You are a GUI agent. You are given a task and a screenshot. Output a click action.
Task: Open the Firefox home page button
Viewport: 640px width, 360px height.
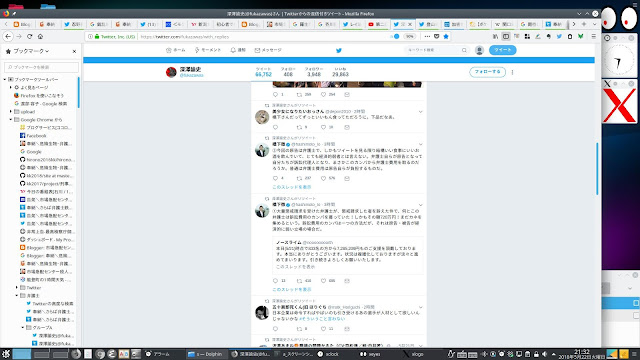[x=40, y=36]
